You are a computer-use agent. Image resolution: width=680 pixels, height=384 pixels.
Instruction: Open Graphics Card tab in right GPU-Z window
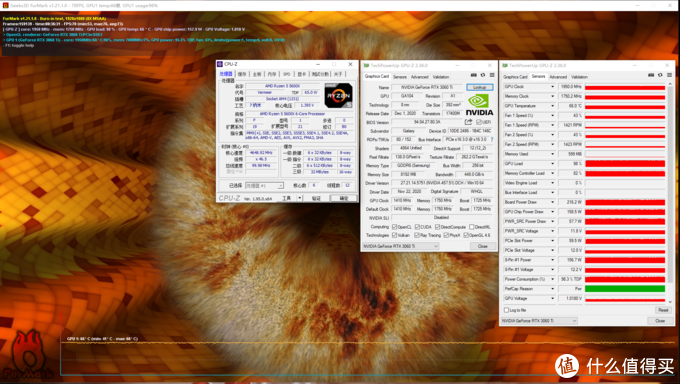pyautogui.click(x=515, y=77)
